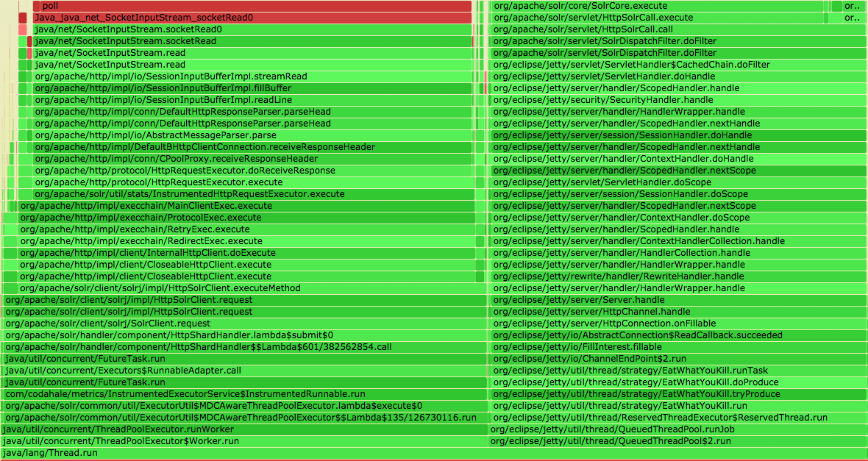The width and height of the screenshot is (868, 461).
Task: Click InstrumentedExecutorService$InstrumentedRunnable.run frame
Action: pos(245,394)
